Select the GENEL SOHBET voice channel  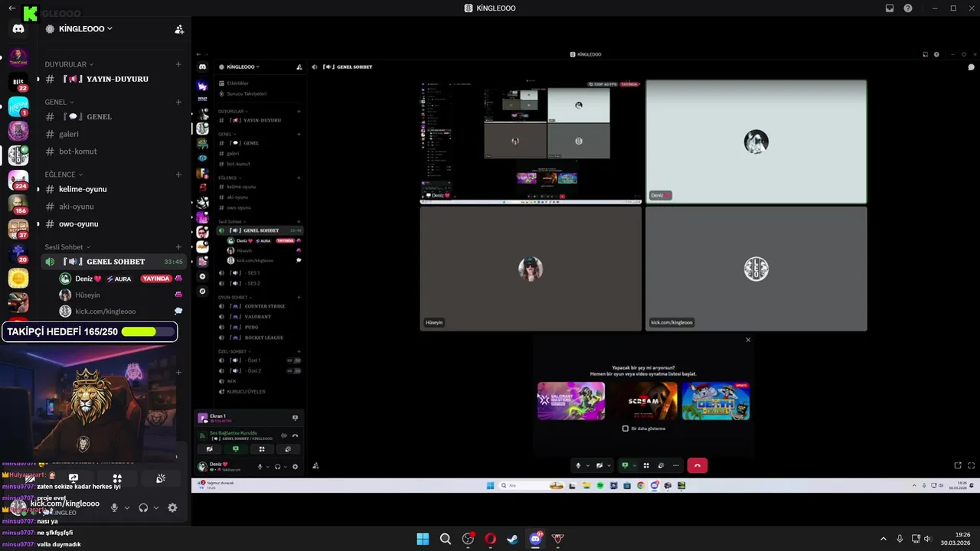point(113,262)
